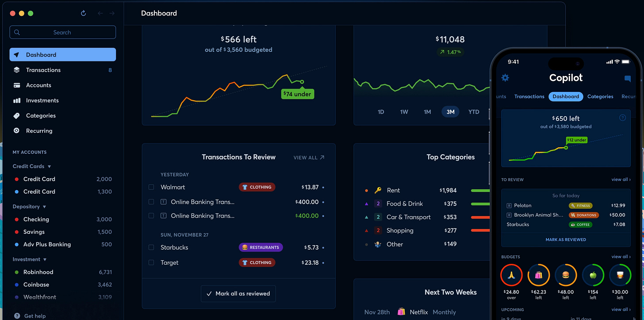This screenshot has width=644, height=320.
Task: Go forward with the right arrow icon
Action: coord(112,13)
